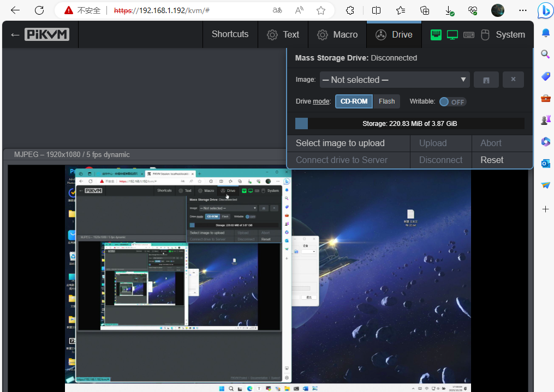The width and height of the screenshot is (554, 392).
Task: Toggle the Writable switch on
Action: pyautogui.click(x=453, y=102)
